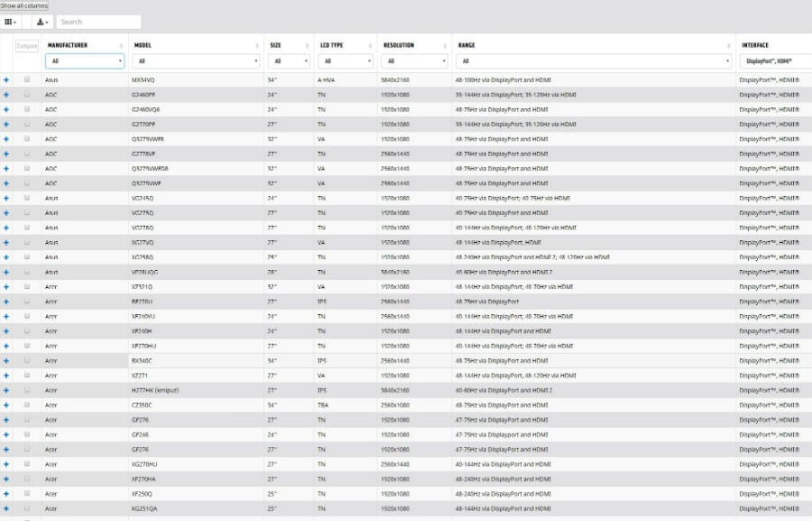812x521 pixels.
Task: Click sort arrows on the Range column
Action: (x=728, y=45)
